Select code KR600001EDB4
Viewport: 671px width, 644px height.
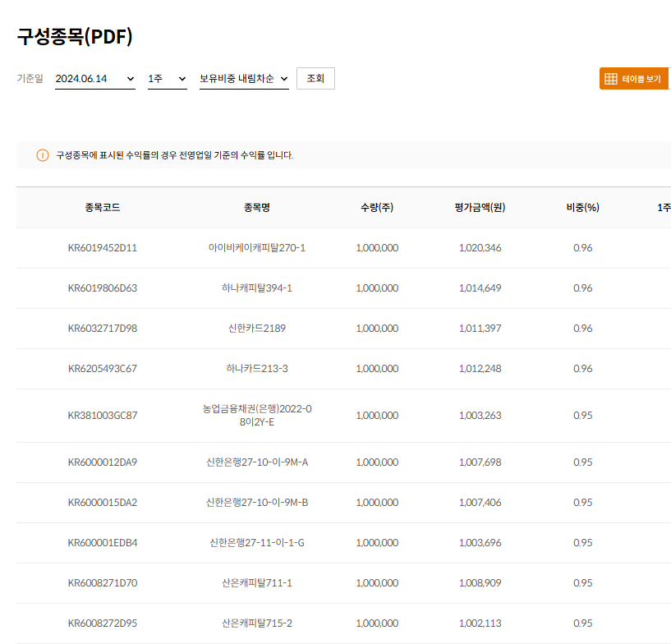(x=103, y=543)
